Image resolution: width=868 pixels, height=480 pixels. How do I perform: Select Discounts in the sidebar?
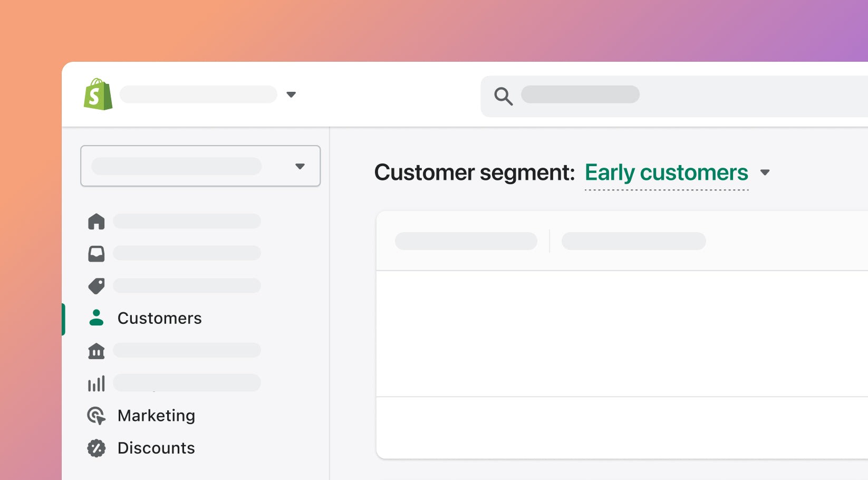pyautogui.click(x=156, y=448)
